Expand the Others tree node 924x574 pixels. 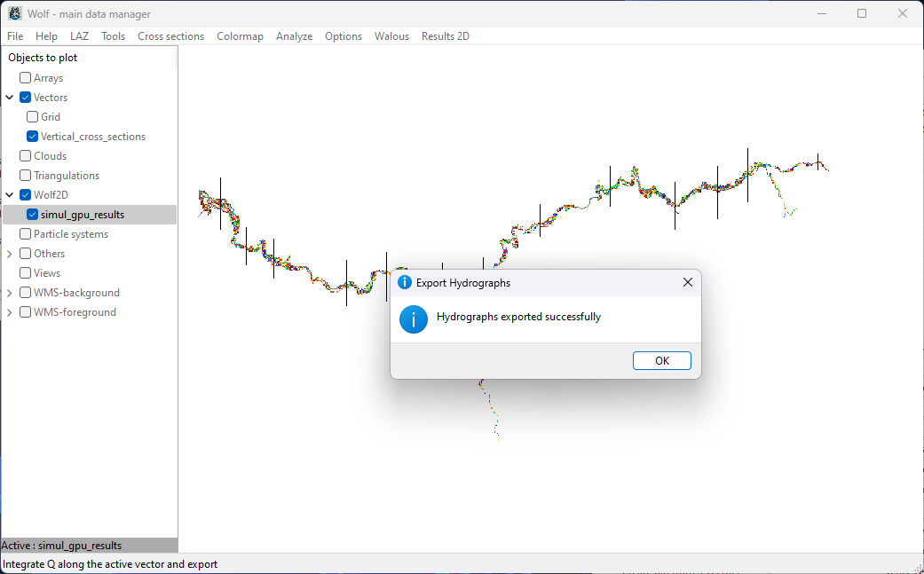(x=10, y=254)
